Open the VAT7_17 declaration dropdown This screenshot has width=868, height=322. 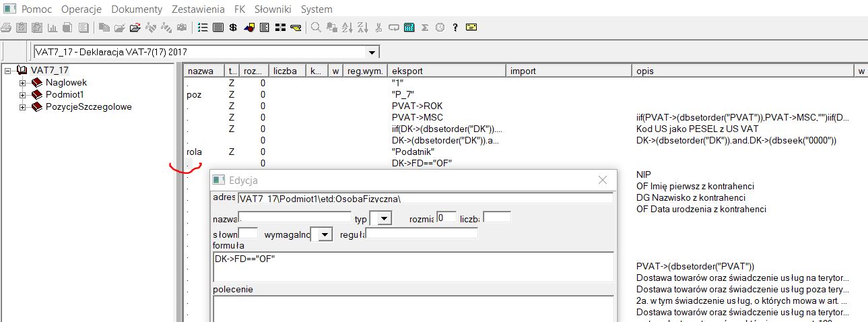pos(372,53)
